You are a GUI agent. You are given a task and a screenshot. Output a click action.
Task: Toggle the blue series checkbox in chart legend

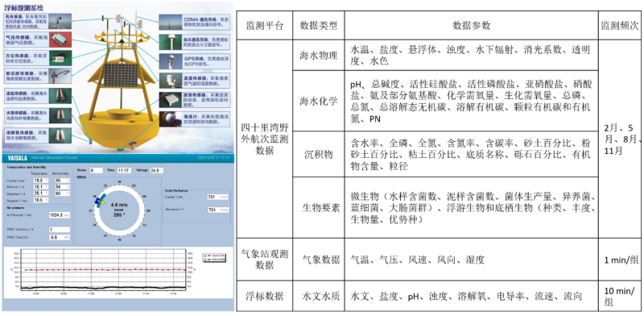click(206, 260)
